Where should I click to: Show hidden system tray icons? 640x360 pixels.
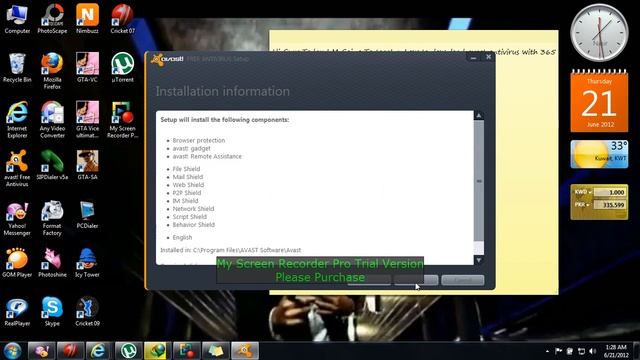pos(547,351)
